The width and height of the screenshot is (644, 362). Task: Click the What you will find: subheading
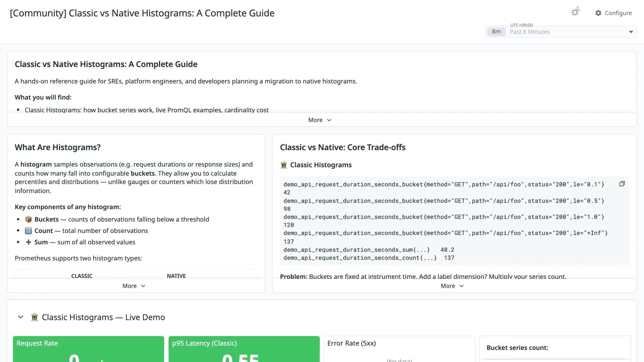(43, 98)
